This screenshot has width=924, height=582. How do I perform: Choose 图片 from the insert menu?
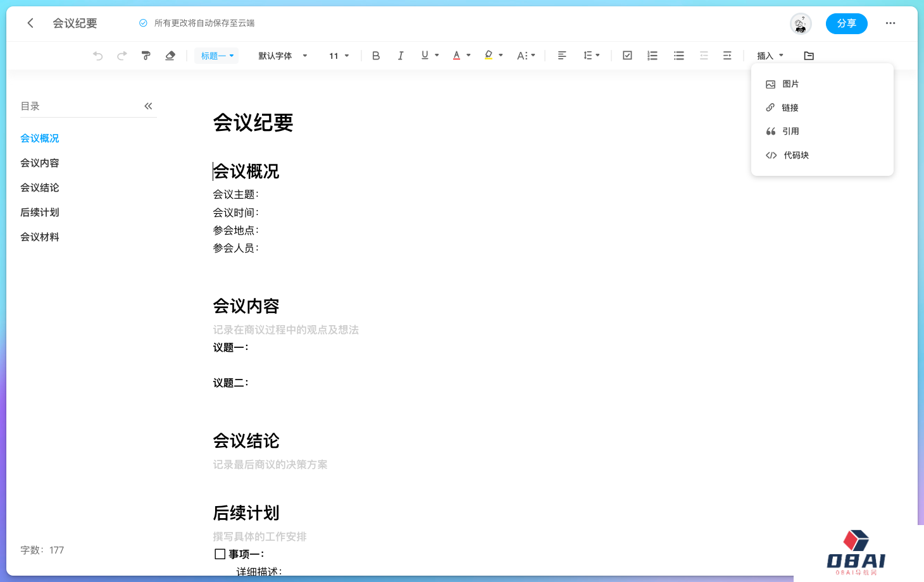coord(790,84)
